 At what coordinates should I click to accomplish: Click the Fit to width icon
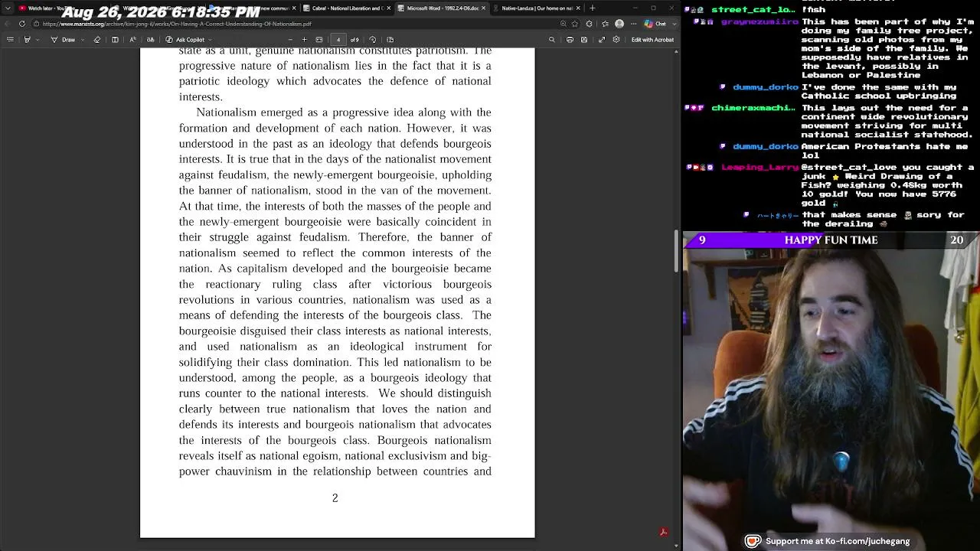(319, 40)
